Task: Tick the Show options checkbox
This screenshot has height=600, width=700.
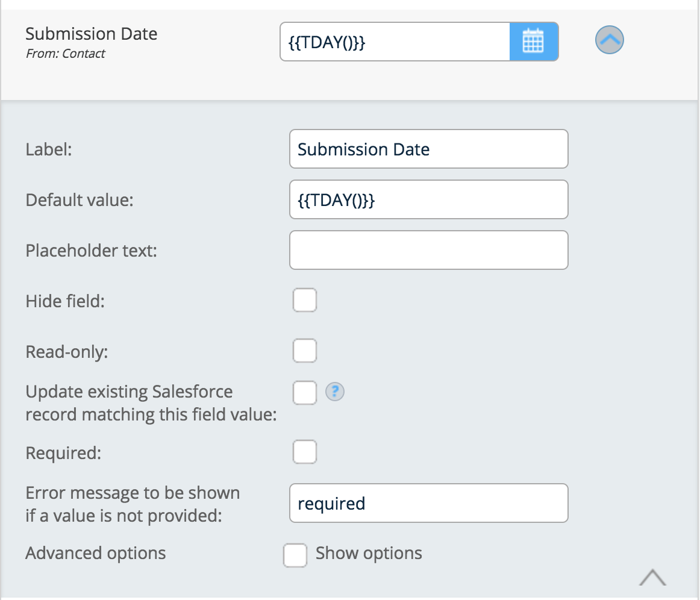Action: [x=295, y=555]
